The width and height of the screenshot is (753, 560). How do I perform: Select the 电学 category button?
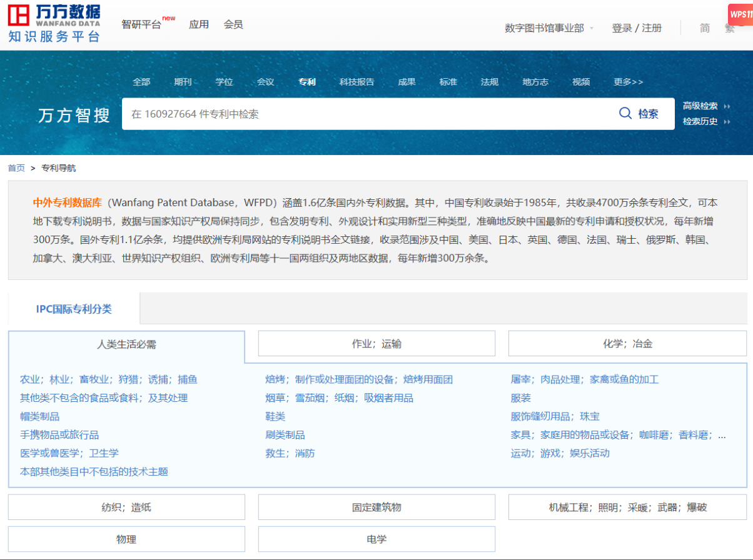point(376,539)
